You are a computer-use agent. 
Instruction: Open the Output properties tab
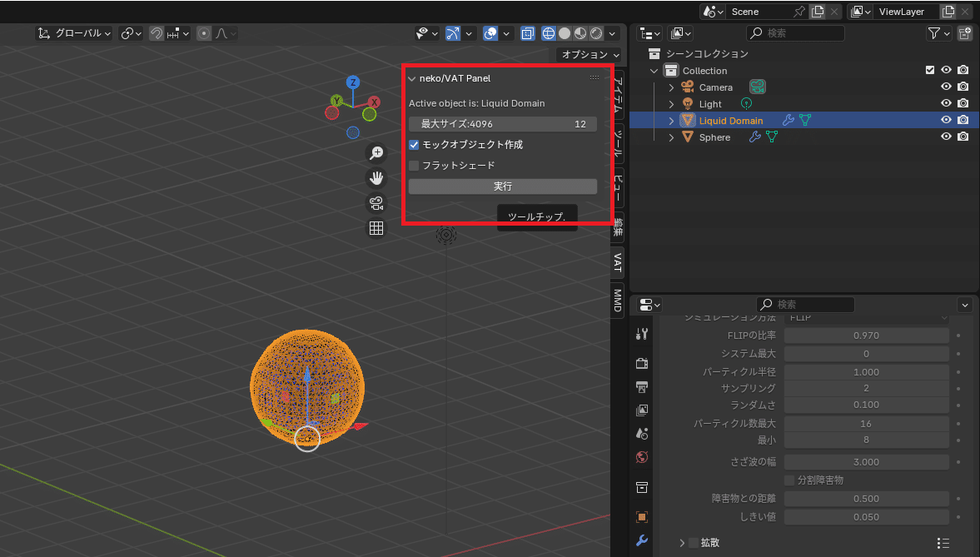(x=642, y=387)
